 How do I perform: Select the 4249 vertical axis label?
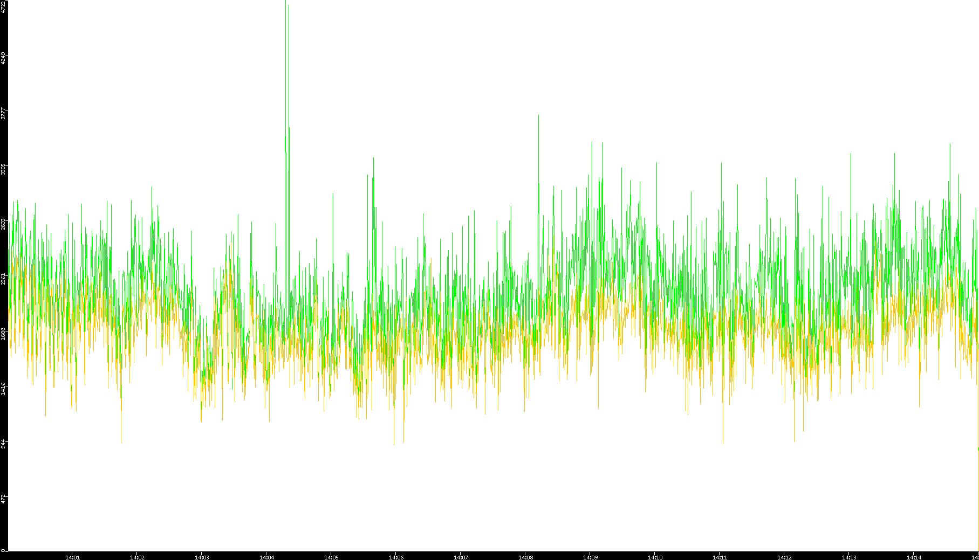(3, 58)
